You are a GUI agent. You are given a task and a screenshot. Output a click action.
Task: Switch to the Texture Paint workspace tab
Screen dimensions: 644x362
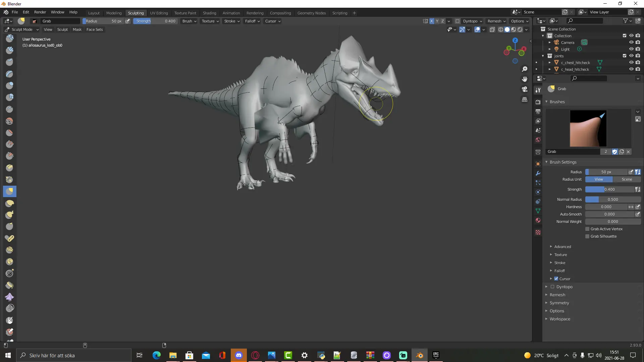185,13
